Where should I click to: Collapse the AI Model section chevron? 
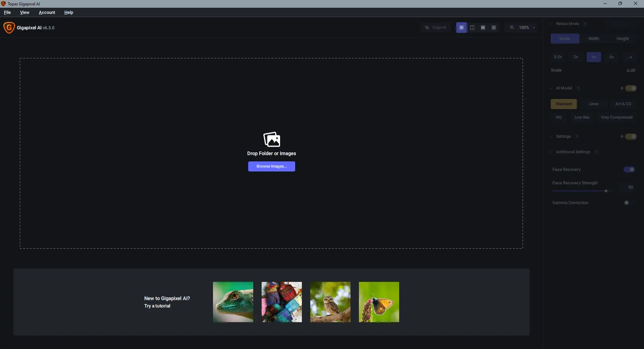point(551,88)
